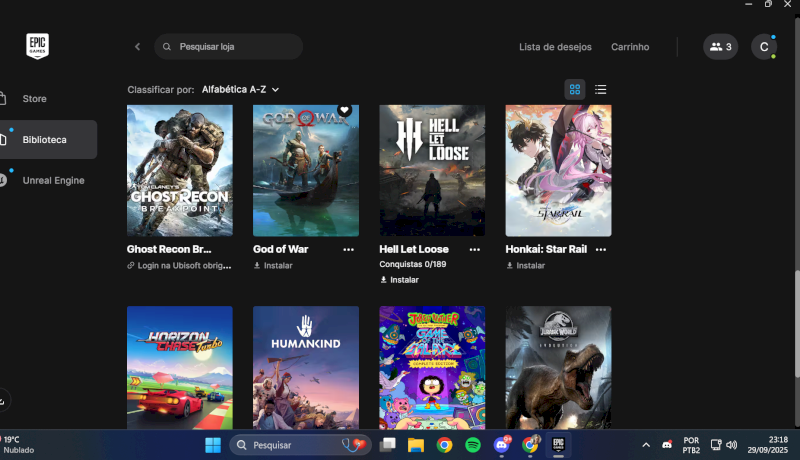Screen dimensions: 800x460
Task: Open Spotify from the taskbar
Action: point(473,444)
